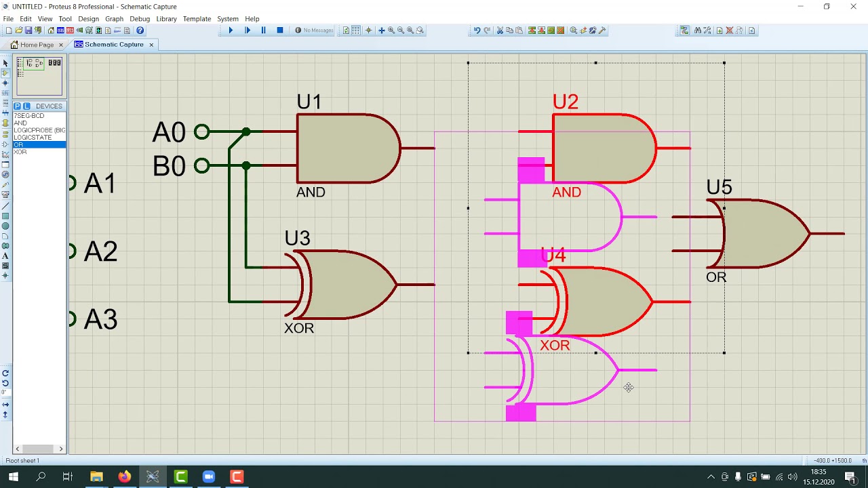868x488 pixels.
Task: Open the Library menu
Action: [x=166, y=18]
